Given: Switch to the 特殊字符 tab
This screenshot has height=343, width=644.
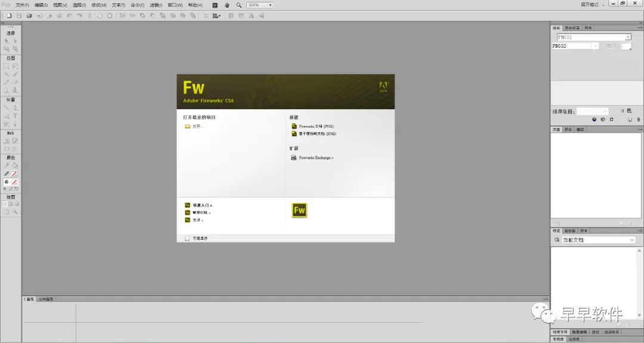Looking at the screenshot, I should (x=560, y=332).
